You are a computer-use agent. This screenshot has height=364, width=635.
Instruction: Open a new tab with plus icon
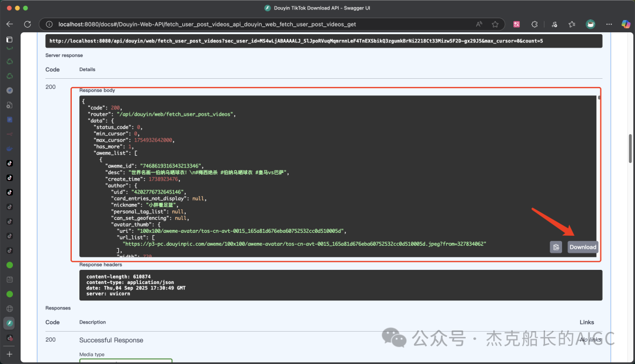10,354
